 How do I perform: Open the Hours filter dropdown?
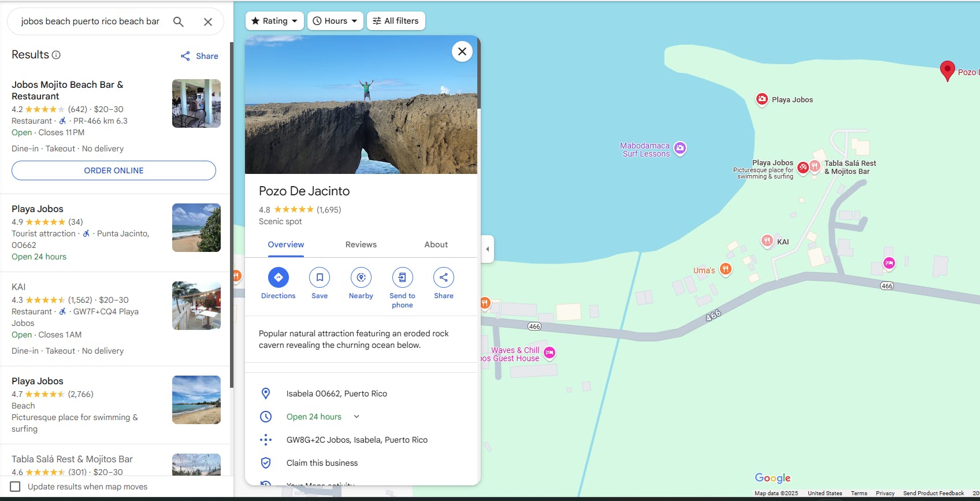(335, 21)
